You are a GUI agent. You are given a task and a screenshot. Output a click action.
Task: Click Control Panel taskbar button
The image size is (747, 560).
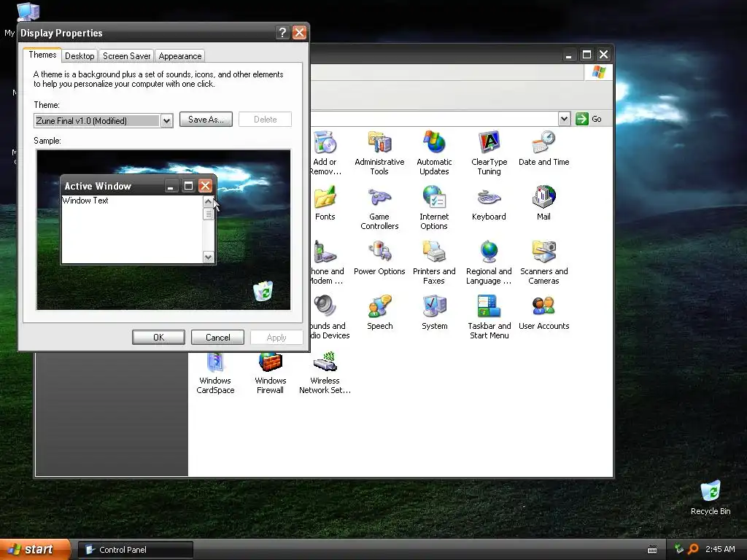[135, 550]
